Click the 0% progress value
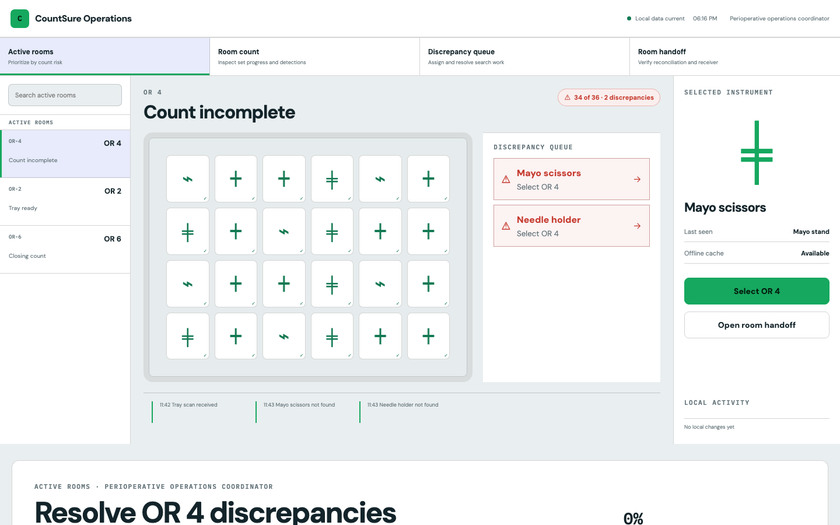This screenshot has width=840, height=525. tap(633, 518)
